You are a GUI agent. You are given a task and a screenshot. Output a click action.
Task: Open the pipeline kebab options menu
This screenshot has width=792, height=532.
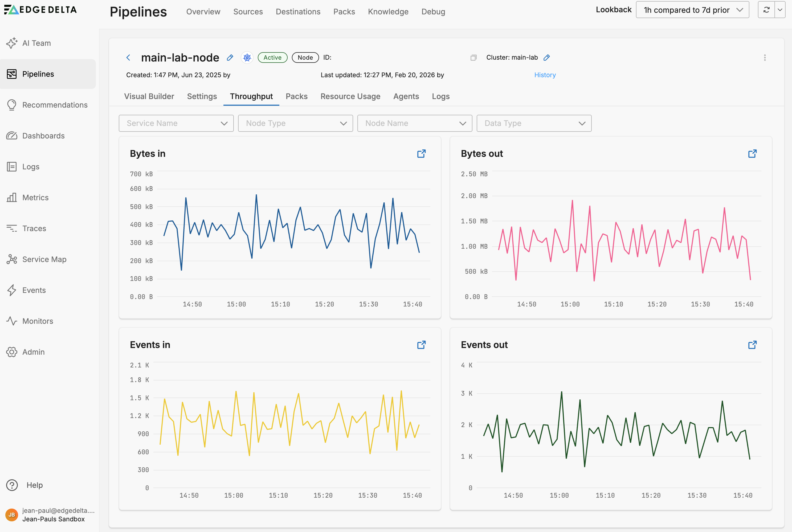pyautogui.click(x=765, y=58)
